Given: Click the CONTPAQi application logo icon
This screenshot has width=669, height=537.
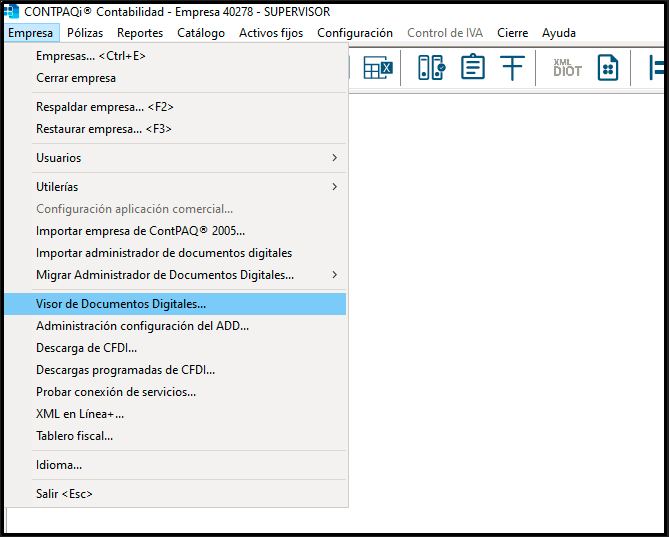Looking at the screenshot, I should (x=11, y=12).
